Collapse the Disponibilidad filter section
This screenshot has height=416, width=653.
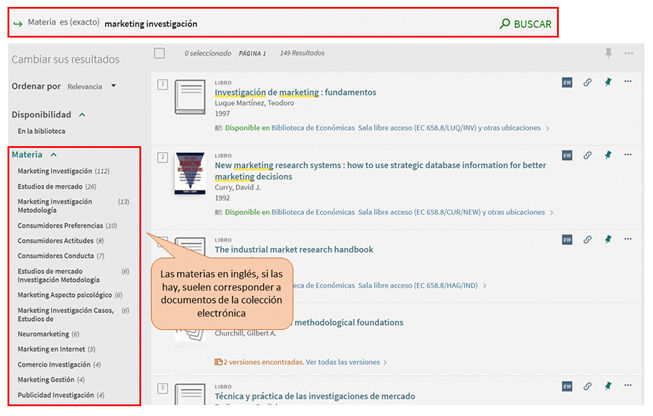coord(82,115)
